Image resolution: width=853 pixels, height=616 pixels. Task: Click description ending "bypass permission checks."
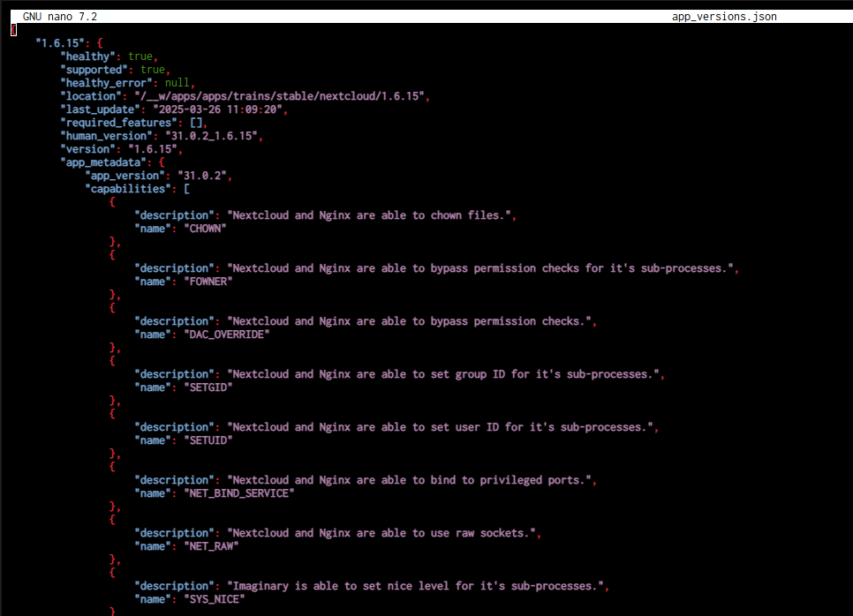(409, 321)
